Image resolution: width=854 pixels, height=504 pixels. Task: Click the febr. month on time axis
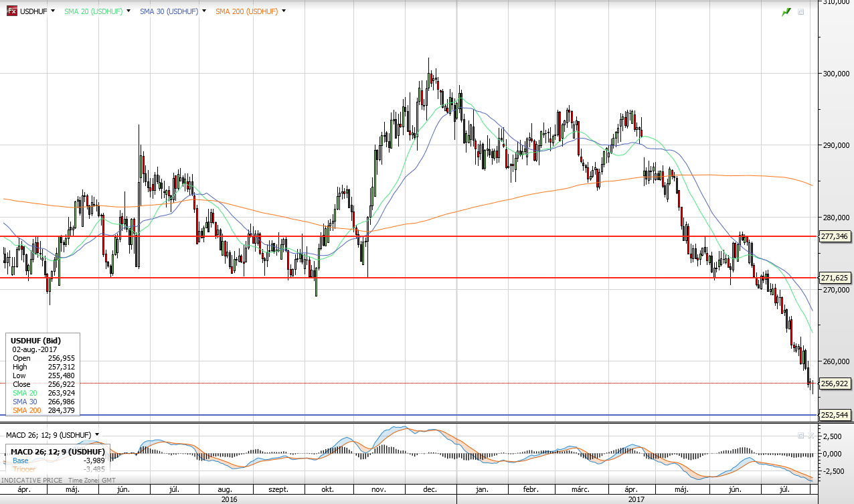531,489
